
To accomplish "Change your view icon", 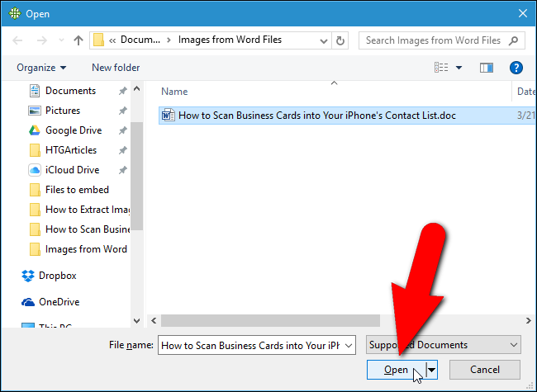I will click(441, 68).
